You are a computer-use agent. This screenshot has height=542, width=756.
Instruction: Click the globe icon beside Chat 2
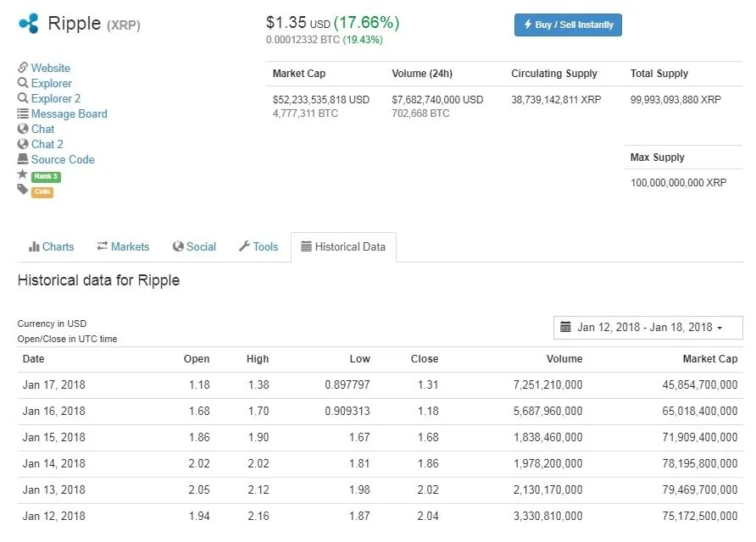pyautogui.click(x=22, y=144)
